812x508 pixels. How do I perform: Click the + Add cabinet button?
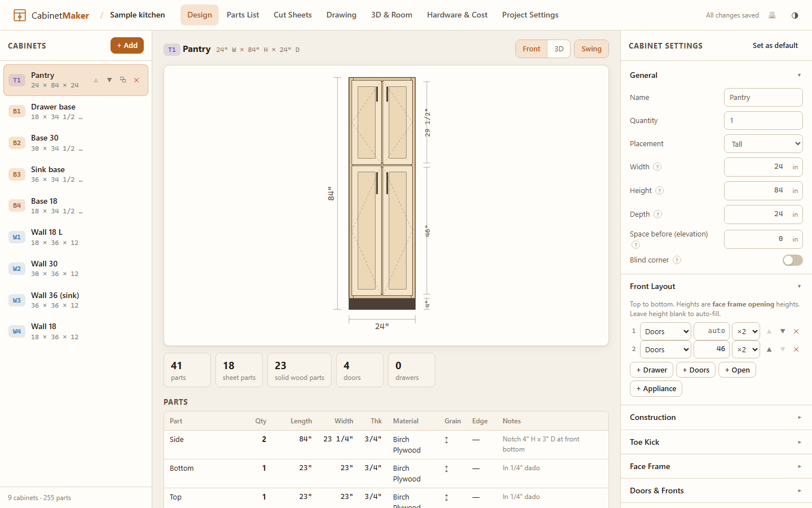(127, 46)
